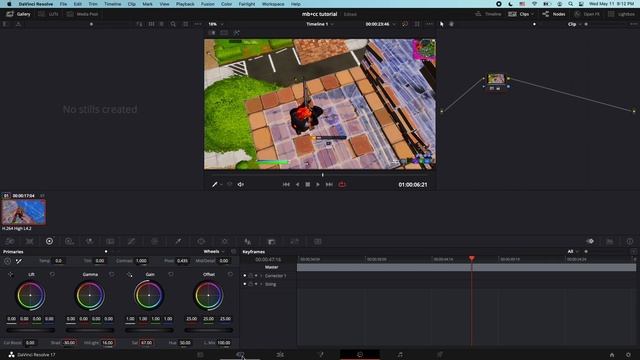Open the Playback menu
The image size is (640, 360).
(x=185, y=4)
